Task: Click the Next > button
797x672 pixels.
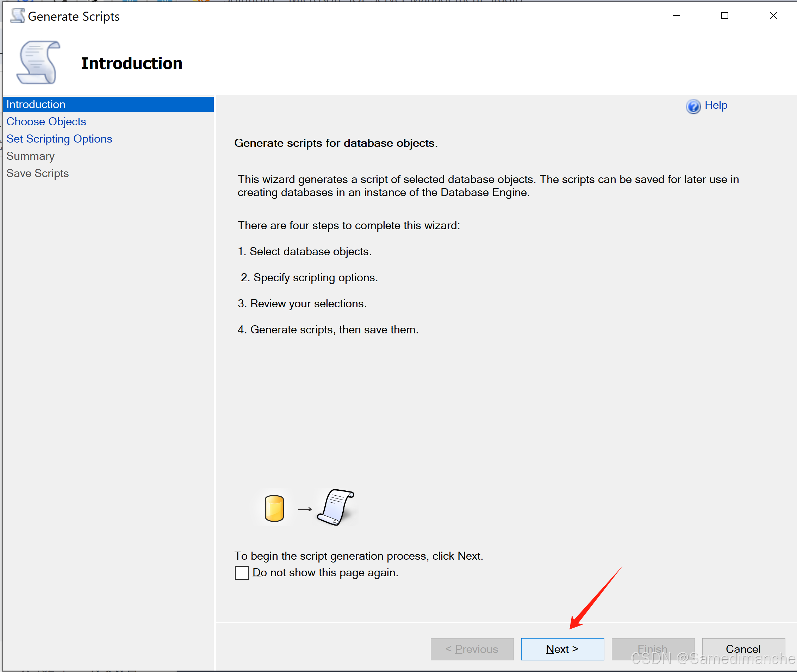Action: pos(562,649)
